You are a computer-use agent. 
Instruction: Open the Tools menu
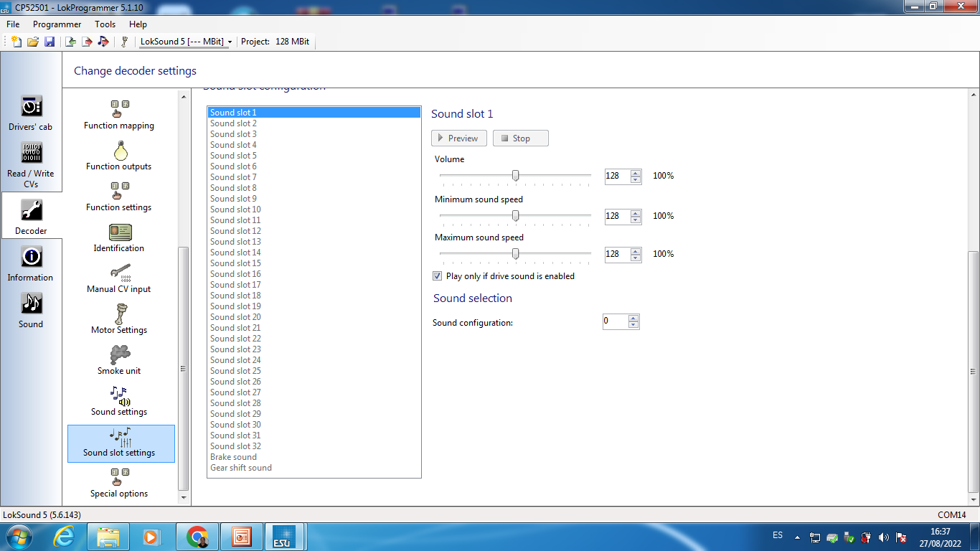point(105,24)
